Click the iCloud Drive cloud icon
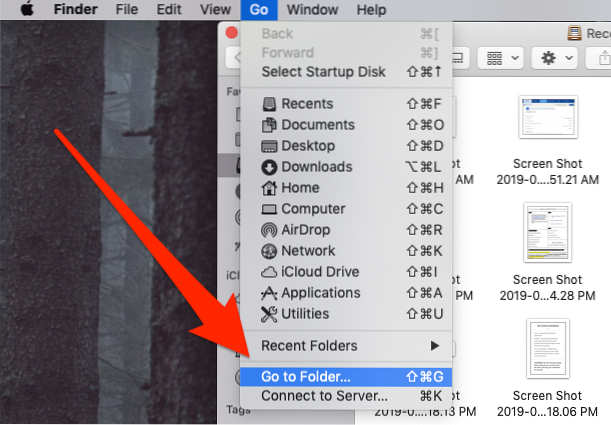 (268, 272)
